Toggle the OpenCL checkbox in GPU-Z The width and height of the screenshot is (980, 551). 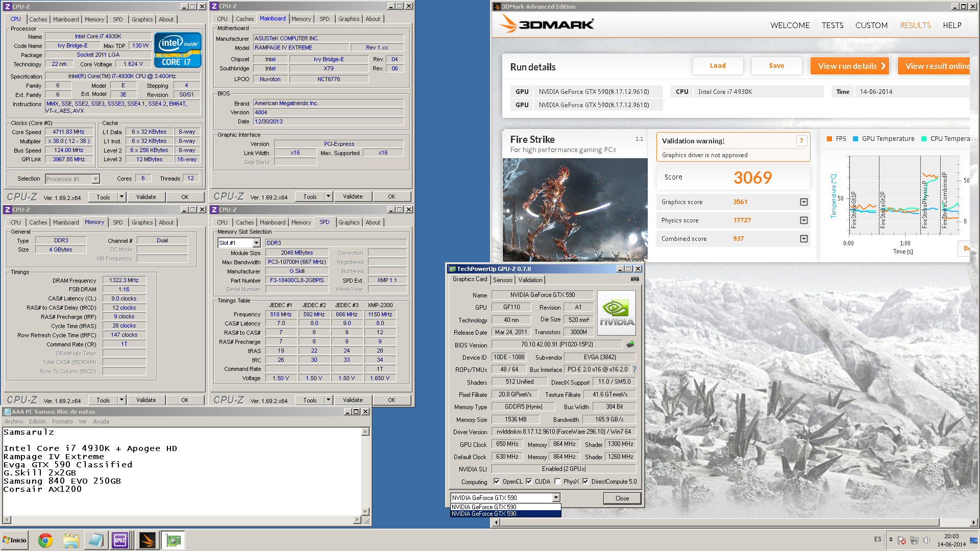(x=497, y=481)
